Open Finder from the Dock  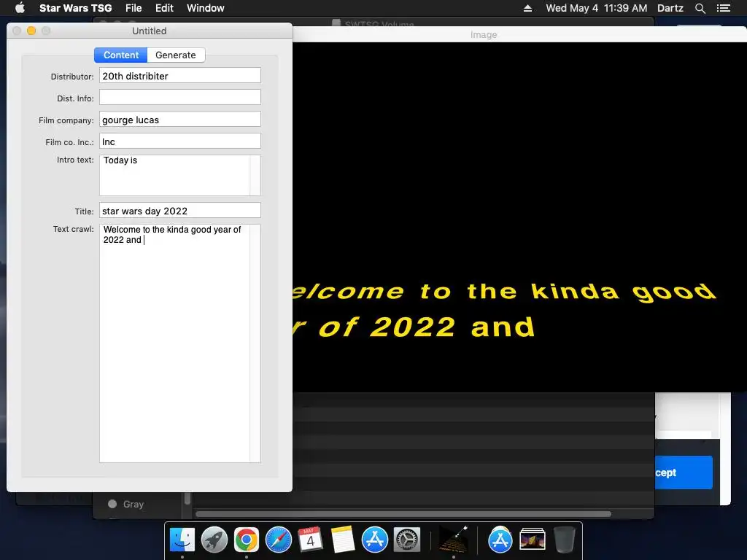pos(182,540)
